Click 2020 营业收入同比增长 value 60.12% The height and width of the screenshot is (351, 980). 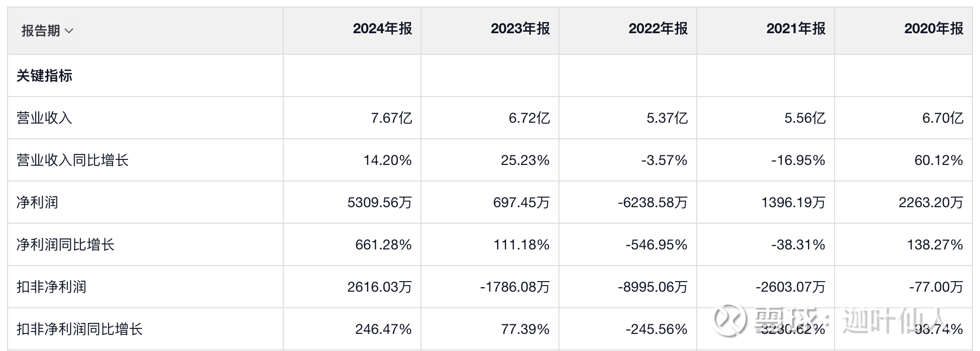pyautogui.click(x=939, y=160)
